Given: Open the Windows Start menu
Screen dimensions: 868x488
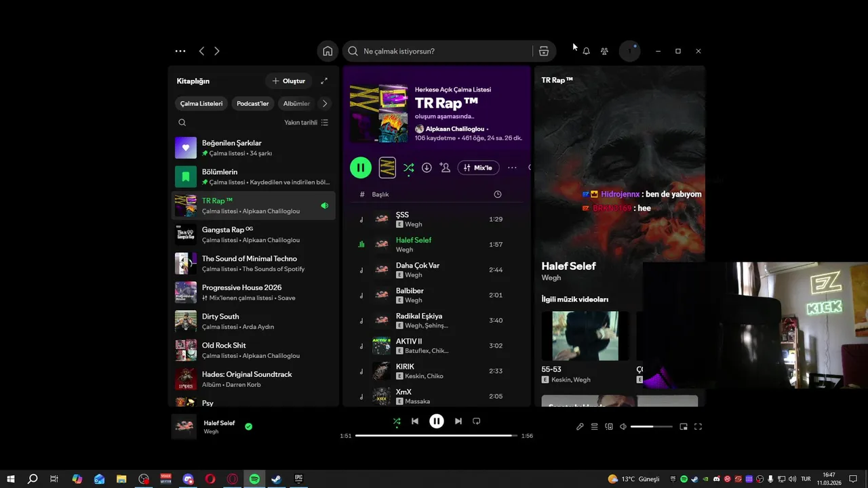Looking at the screenshot, I should point(11,479).
